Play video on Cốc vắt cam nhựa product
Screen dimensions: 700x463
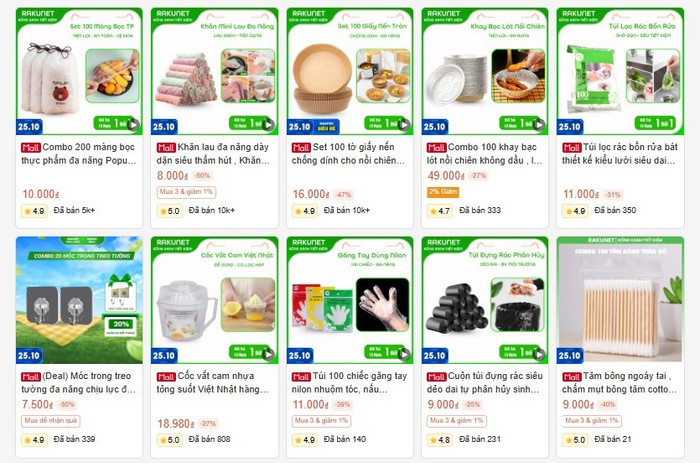[269, 354]
